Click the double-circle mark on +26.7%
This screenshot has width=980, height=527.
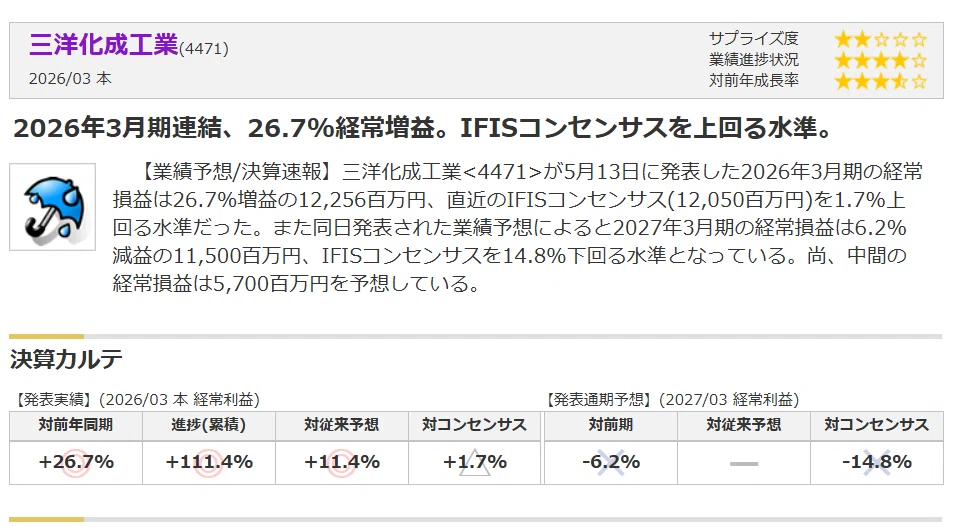(76, 463)
